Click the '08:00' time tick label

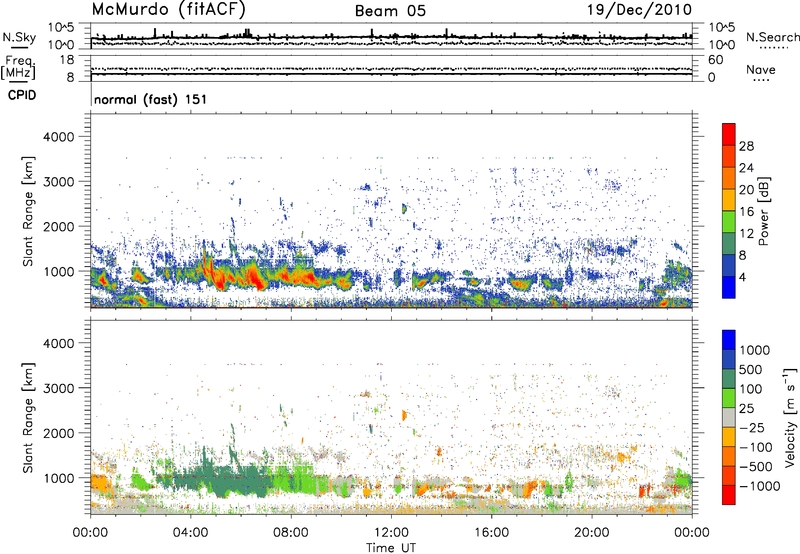(291, 533)
